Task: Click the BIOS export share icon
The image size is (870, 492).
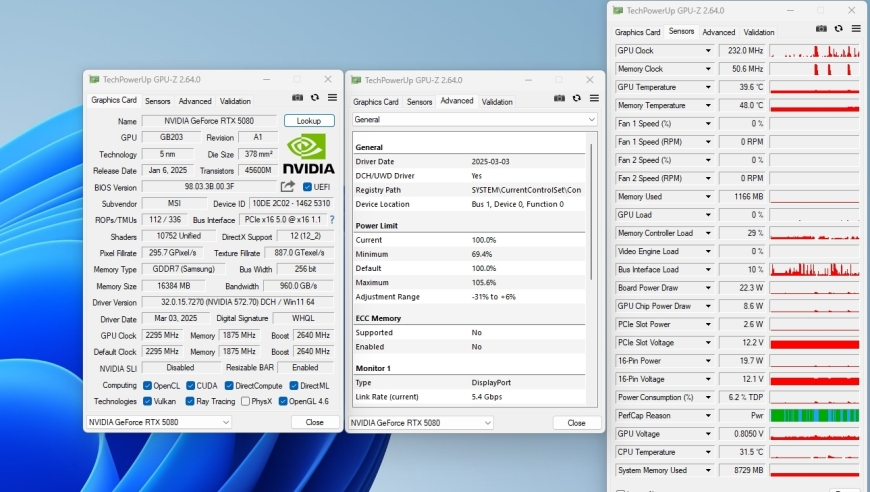Action: 287,187
